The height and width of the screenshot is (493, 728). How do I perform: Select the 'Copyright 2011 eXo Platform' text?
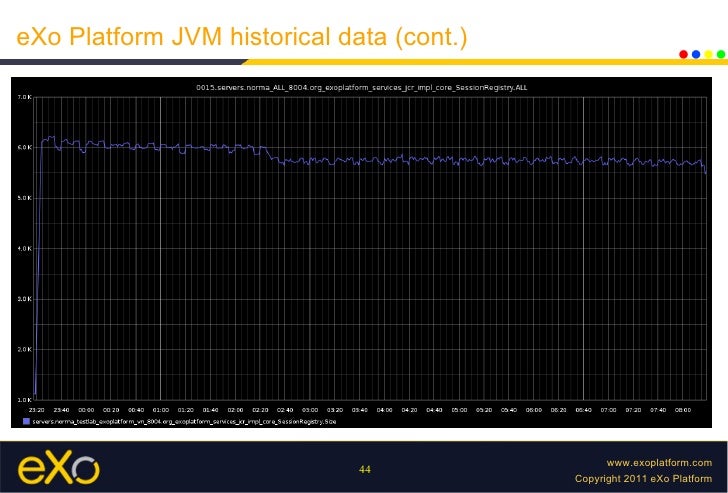[643, 478]
